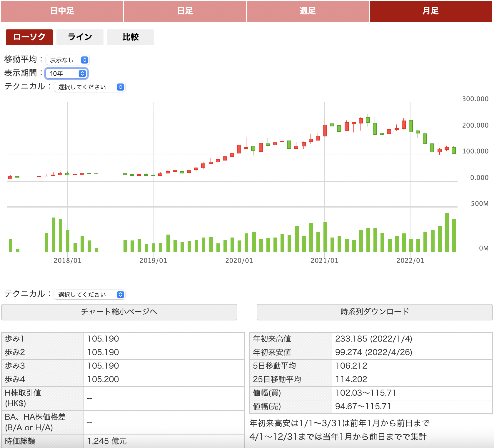Image resolution: width=494 pixels, height=448 pixels.
Task: Select the ローソク candlestick chart type
Action: pyautogui.click(x=29, y=37)
